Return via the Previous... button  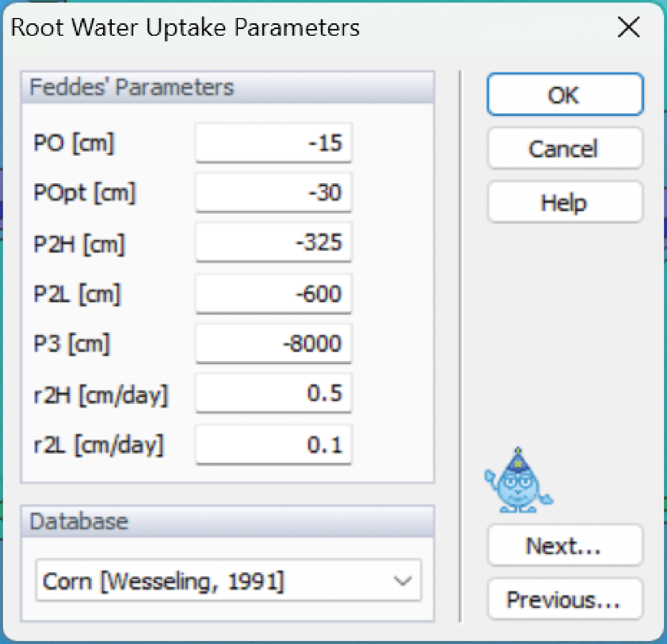pos(565,600)
